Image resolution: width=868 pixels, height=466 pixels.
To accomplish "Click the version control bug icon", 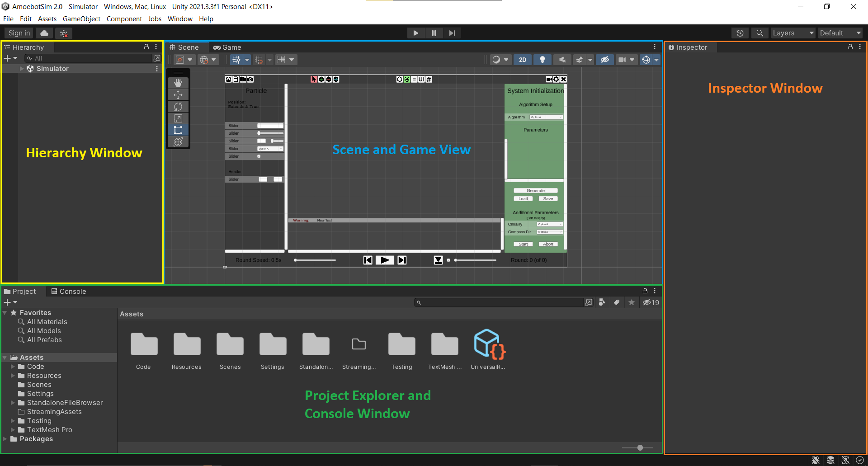I will pyautogui.click(x=64, y=33).
